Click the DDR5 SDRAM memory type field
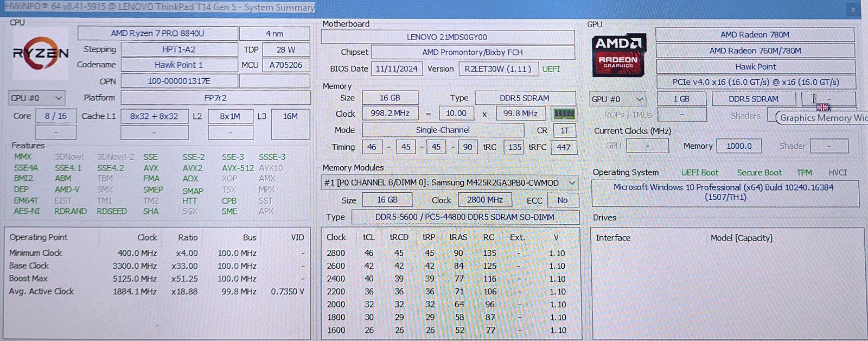This screenshot has height=341, width=868. click(525, 98)
